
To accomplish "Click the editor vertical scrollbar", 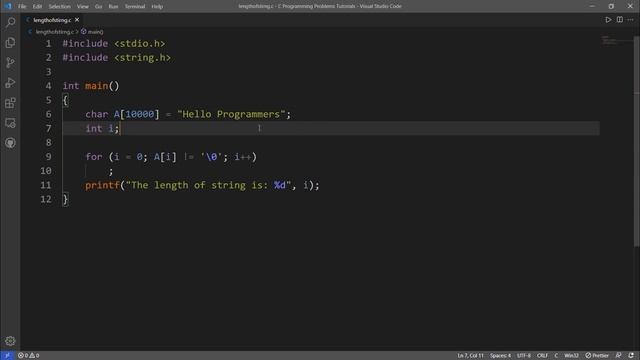I will (637, 141).
